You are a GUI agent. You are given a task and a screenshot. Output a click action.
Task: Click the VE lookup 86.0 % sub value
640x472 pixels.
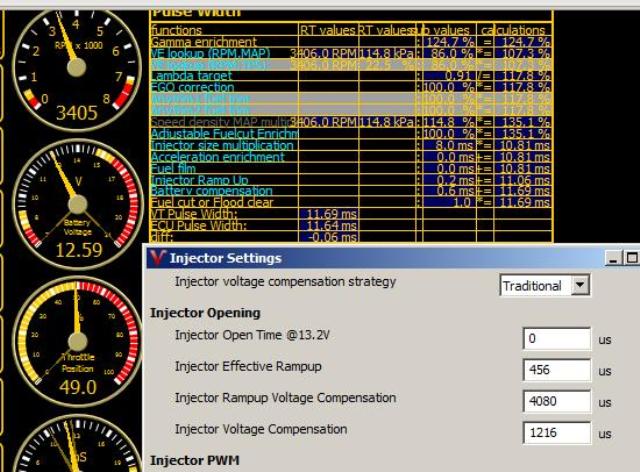(x=449, y=53)
